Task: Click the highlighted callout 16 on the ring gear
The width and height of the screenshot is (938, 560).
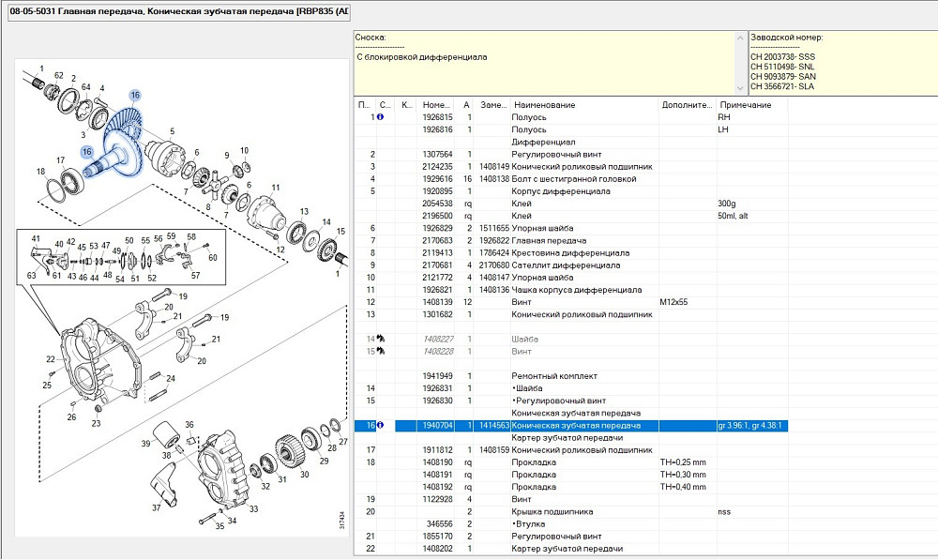Action: point(134,96)
